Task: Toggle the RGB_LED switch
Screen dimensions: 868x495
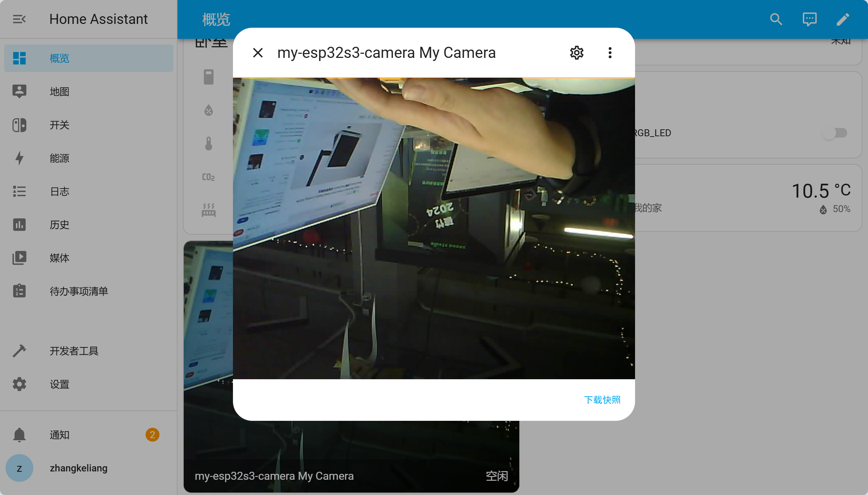Action: click(835, 133)
